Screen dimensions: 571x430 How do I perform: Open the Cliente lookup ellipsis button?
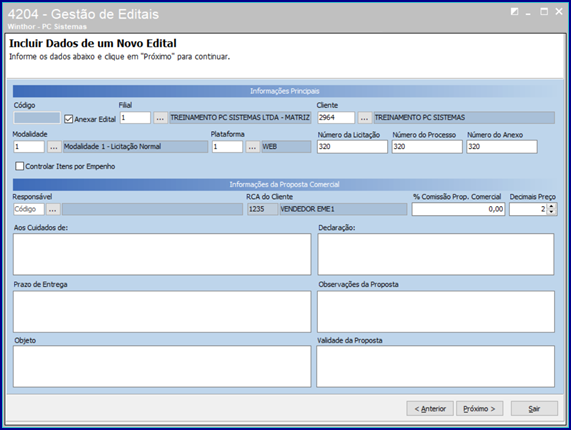pyautogui.click(x=364, y=118)
